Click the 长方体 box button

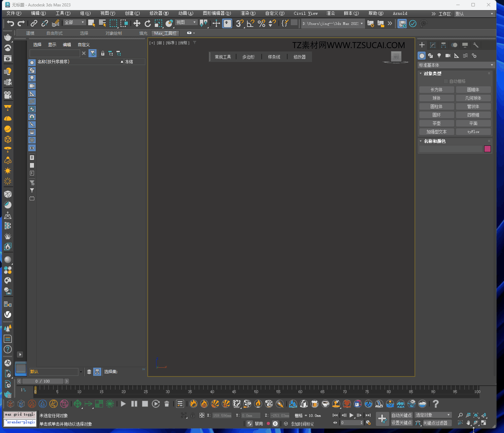436,90
